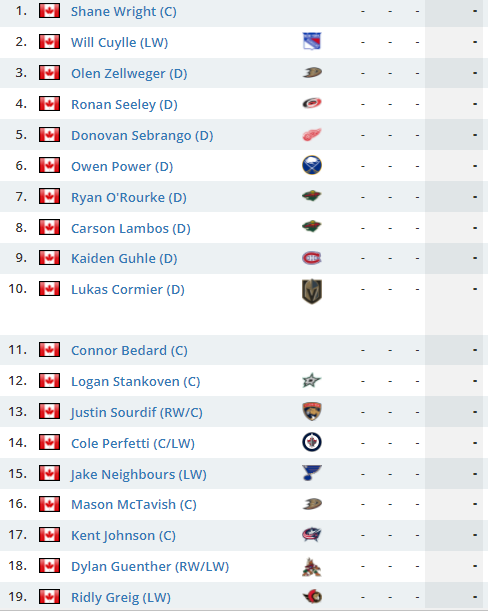Open Connor Bedard's player page
The height and width of the screenshot is (611, 488).
click(129, 351)
